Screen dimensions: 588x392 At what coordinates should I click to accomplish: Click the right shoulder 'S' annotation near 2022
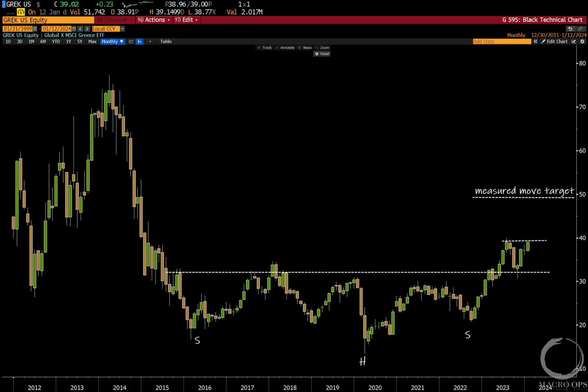(468, 335)
